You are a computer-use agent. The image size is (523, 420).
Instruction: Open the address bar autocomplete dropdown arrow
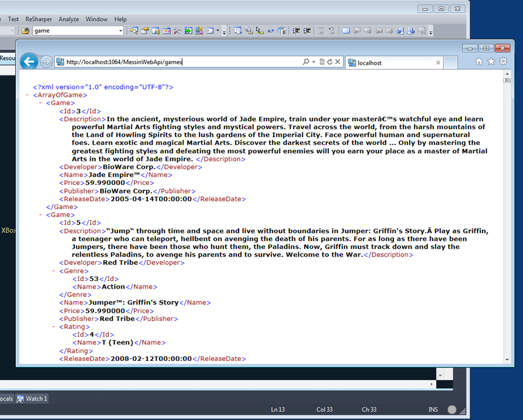pos(313,62)
